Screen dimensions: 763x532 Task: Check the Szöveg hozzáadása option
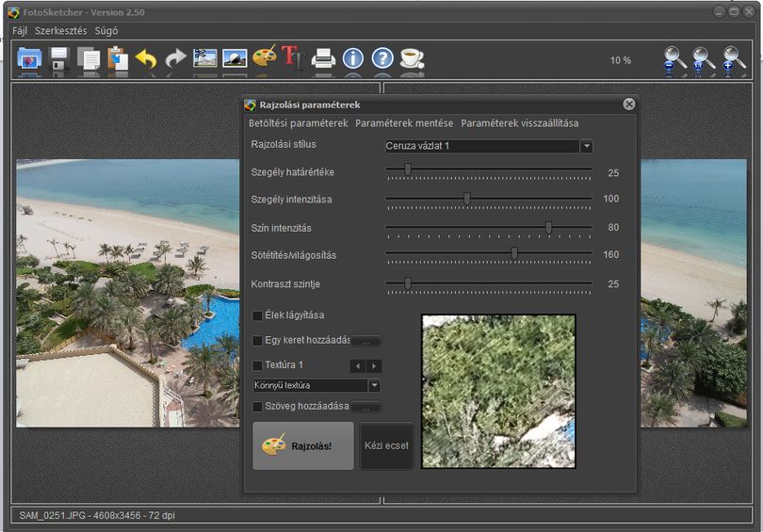[257, 407]
